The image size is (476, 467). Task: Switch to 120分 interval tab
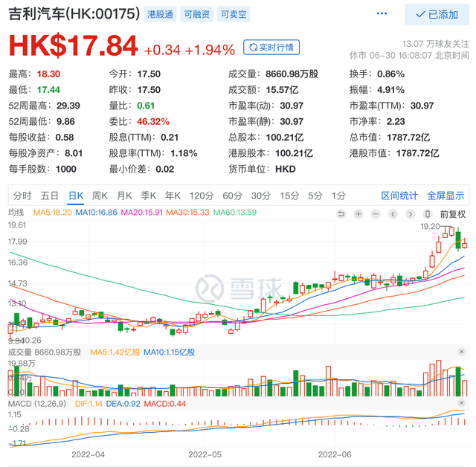[202, 196]
